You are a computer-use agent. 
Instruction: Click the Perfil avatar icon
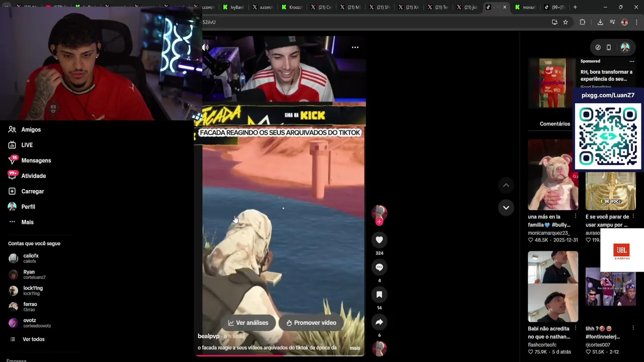(x=12, y=207)
